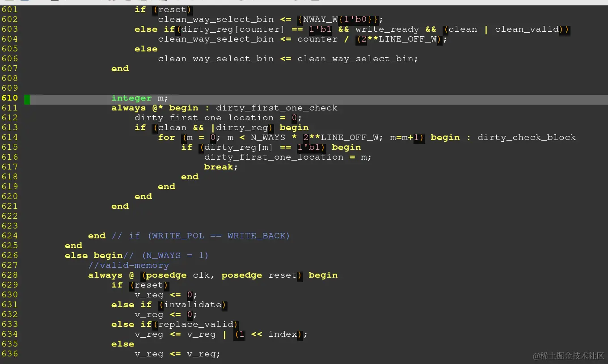Click "v_reg <= v_reg;" on line 636
Image resolution: width=608 pixels, height=364 pixels.
tap(178, 354)
